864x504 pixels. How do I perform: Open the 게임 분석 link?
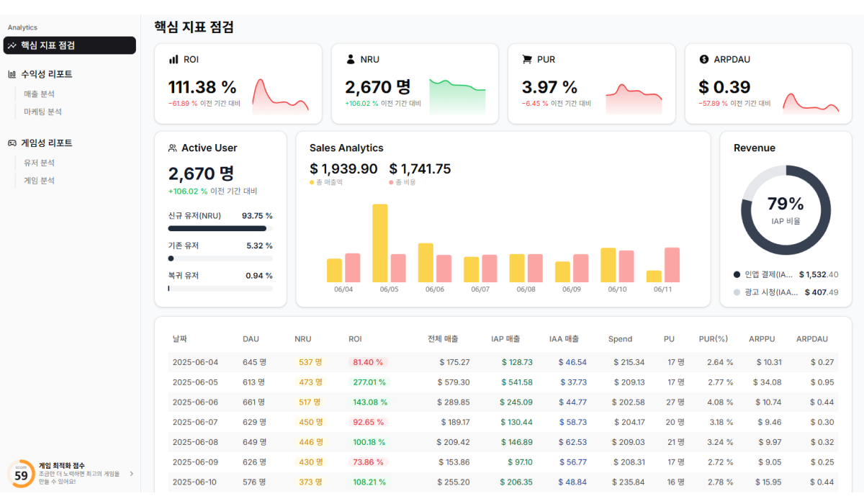point(39,181)
